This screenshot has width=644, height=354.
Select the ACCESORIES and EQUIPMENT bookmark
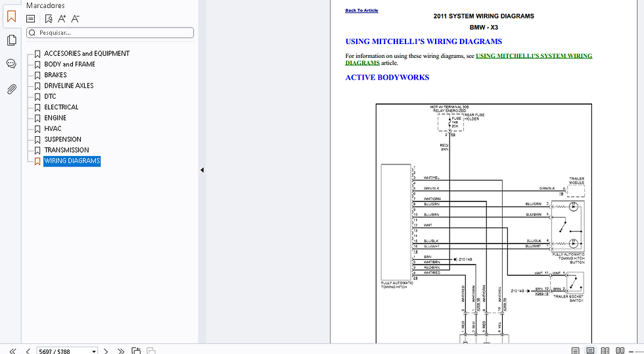pyautogui.click(x=87, y=53)
